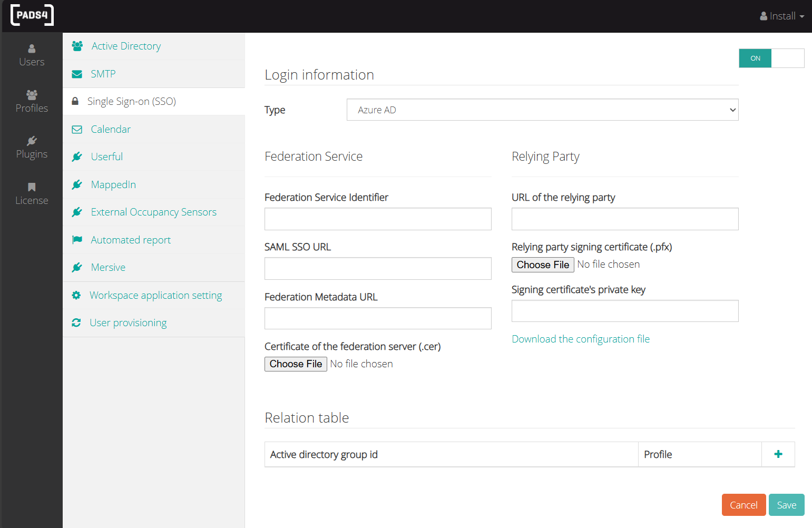Click the Install user avatar icon
This screenshot has height=528, width=812.
pyautogui.click(x=764, y=16)
